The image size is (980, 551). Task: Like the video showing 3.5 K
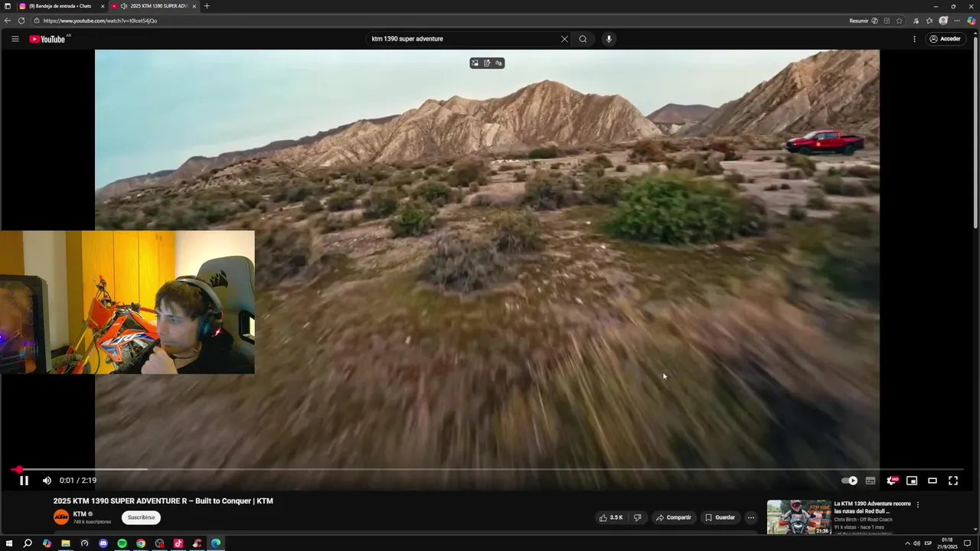tap(611, 517)
